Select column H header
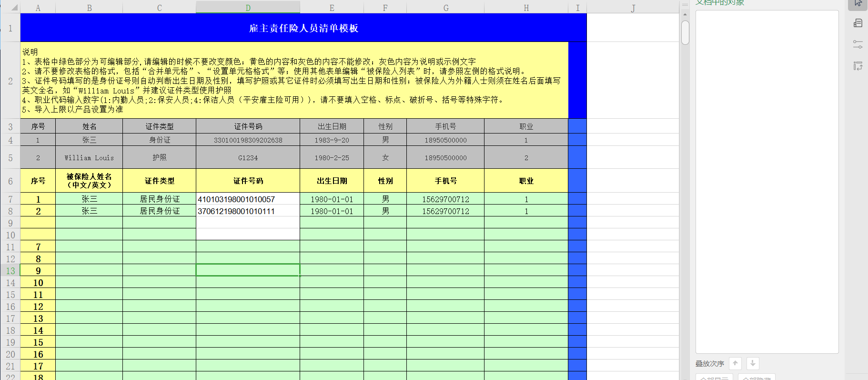 (x=526, y=8)
